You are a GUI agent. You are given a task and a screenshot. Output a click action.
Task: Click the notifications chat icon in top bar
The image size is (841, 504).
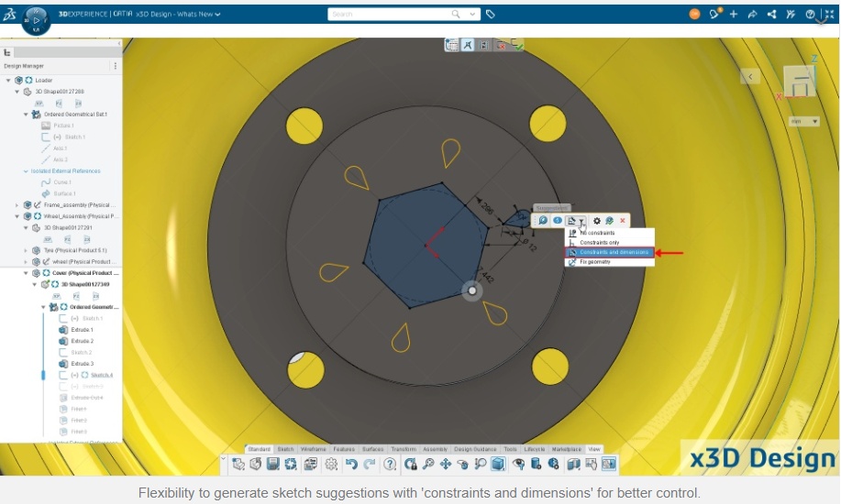tap(714, 14)
